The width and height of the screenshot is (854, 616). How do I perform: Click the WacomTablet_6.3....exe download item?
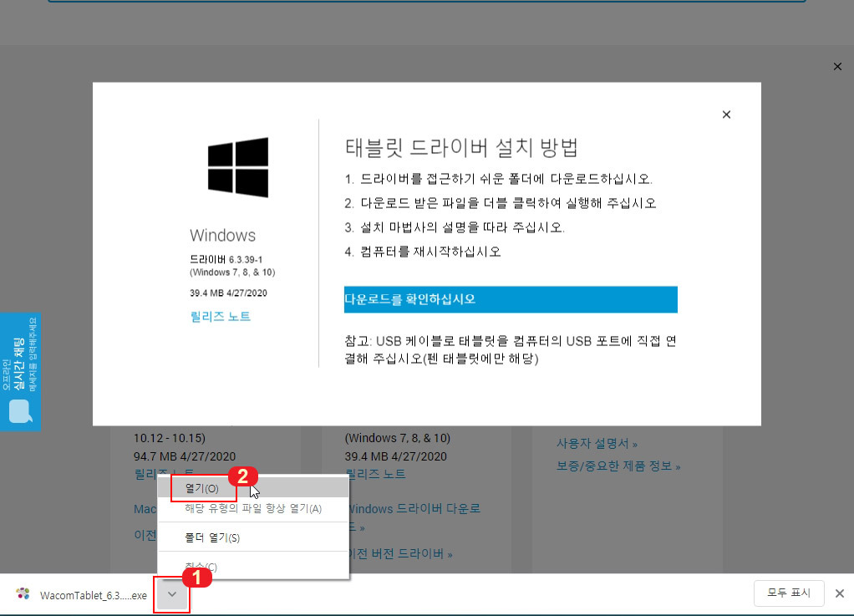click(x=82, y=595)
